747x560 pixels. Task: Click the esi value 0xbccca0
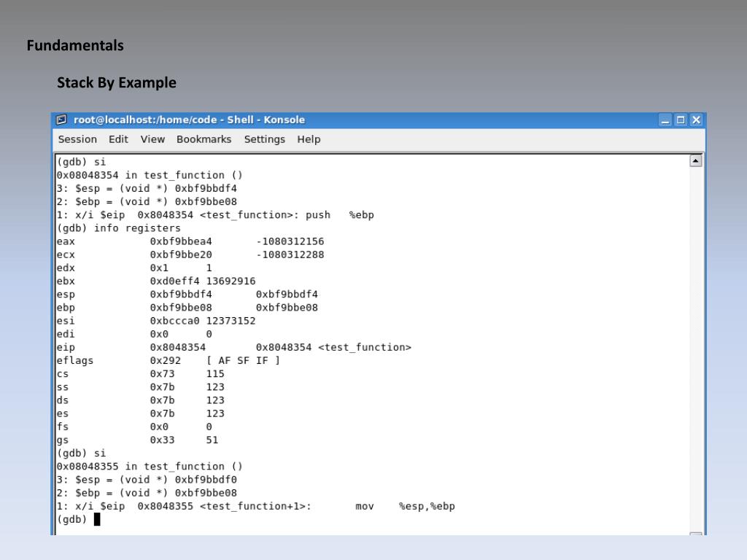(175, 321)
